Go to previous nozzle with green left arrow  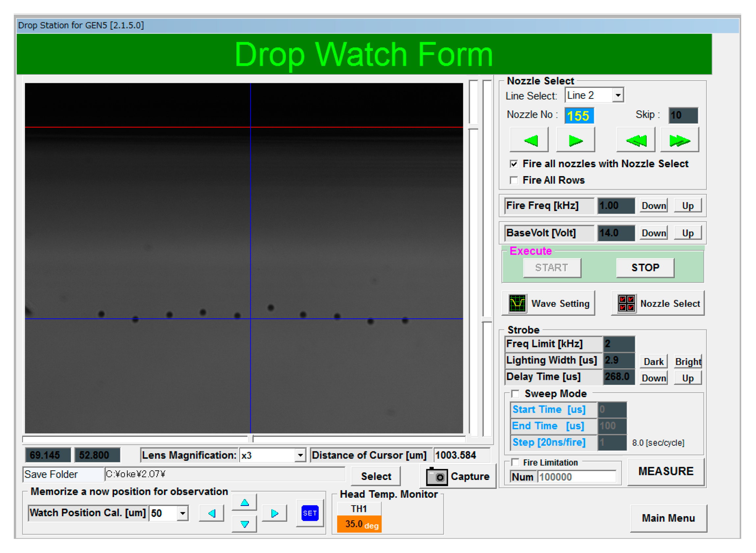529,139
